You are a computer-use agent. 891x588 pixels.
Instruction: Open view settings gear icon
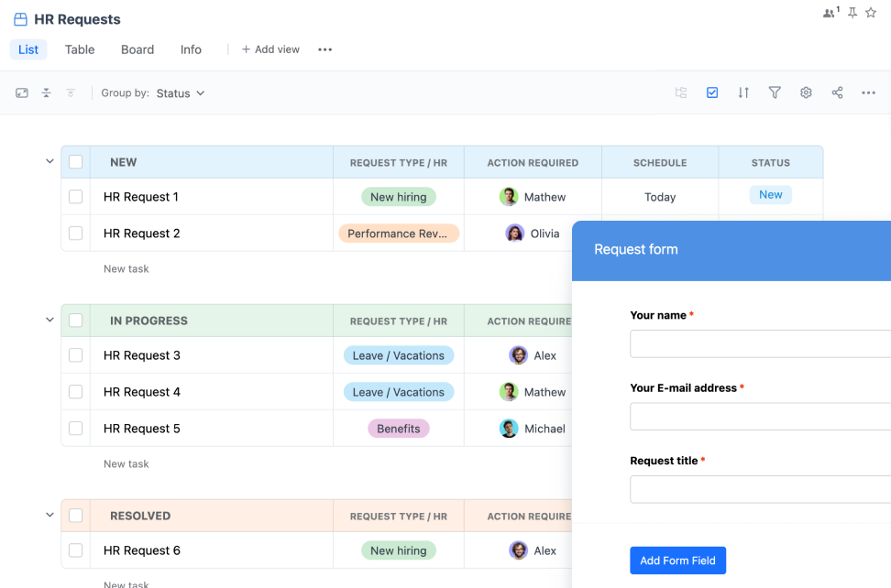click(806, 93)
